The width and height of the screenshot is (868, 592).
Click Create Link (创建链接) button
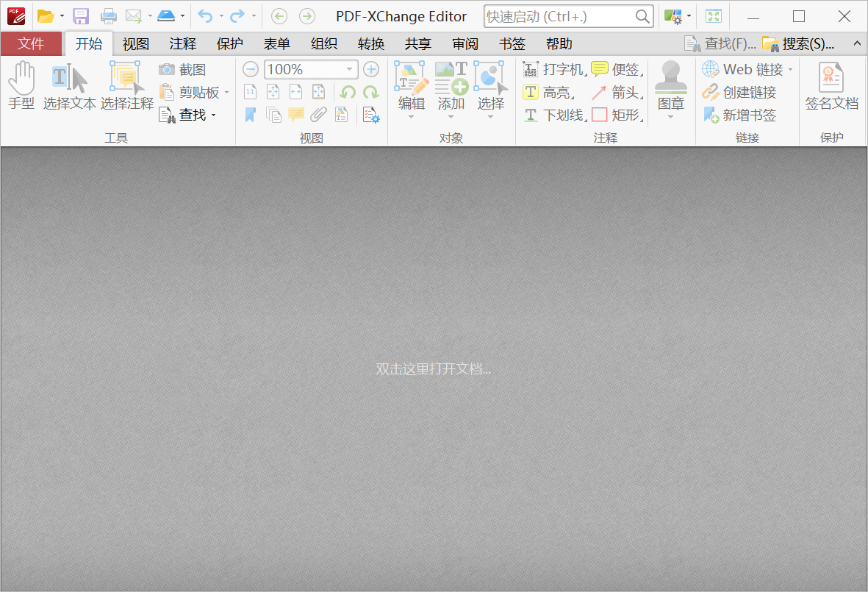740,93
